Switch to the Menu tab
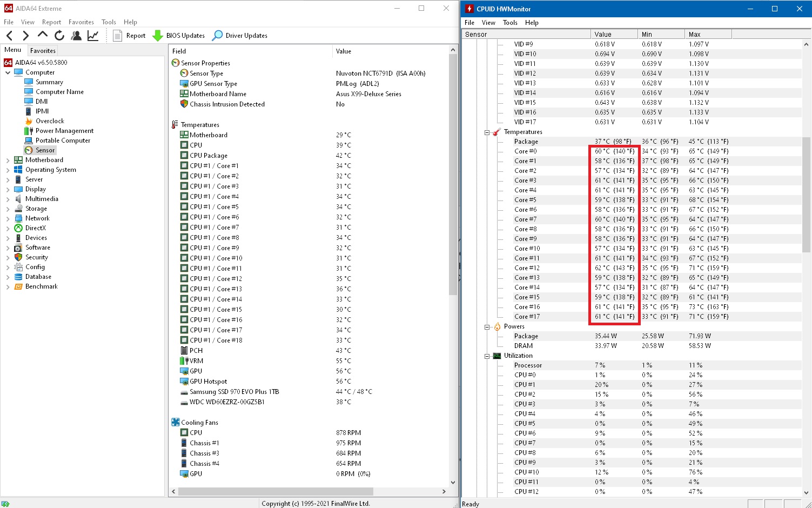 [x=13, y=50]
